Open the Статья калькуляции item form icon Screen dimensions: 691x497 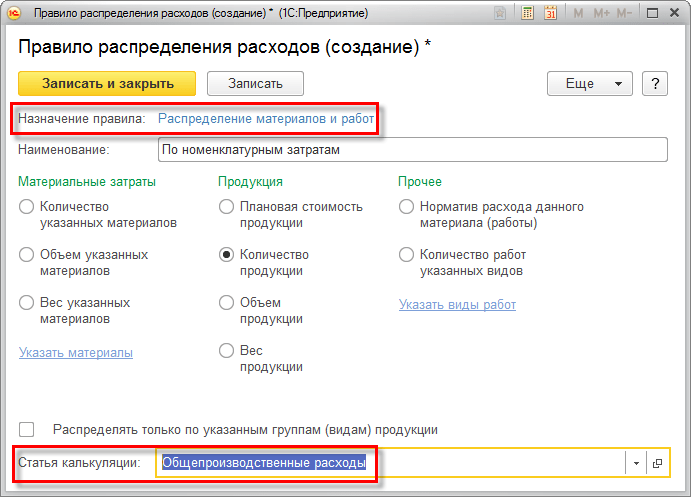tap(656, 463)
